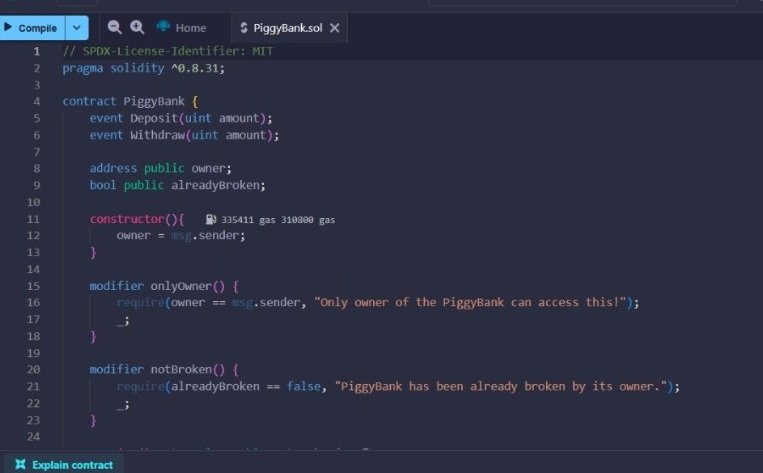The width and height of the screenshot is (763, 473).
Task: Select the PiggyBank.sol tab
Action: 288,28
